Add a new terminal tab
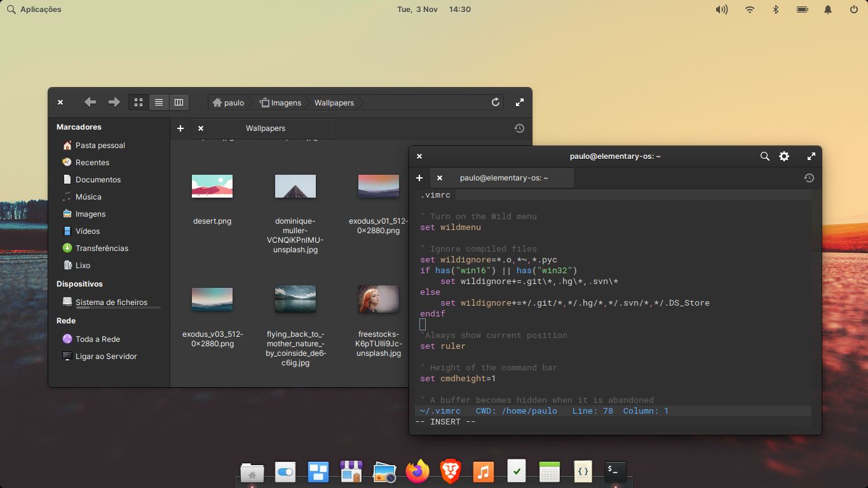Image resolution: width=868 pixels, height=488 pixels. (419, 178)
